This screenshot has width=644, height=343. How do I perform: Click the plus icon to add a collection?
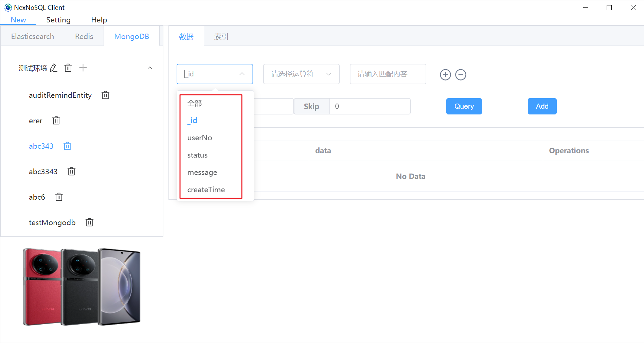[83, 68]
